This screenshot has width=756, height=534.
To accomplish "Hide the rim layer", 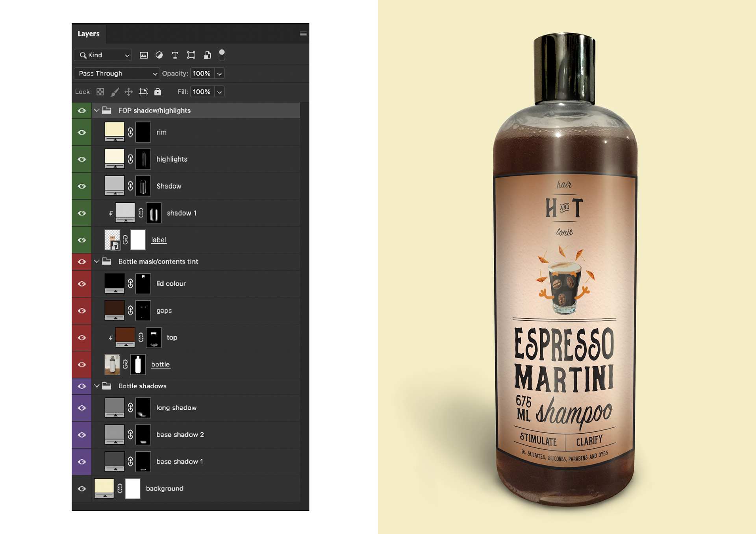I will (82, 132).
